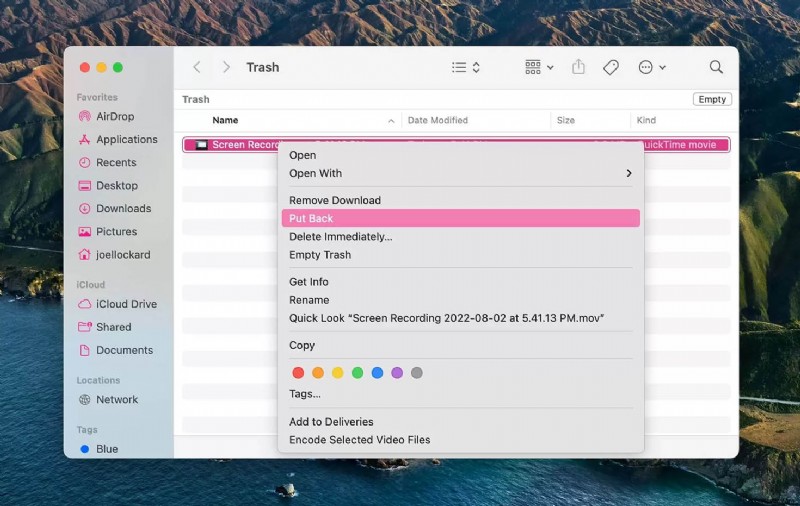800x506 pixels.
Task: Apply the blue tag color in menu
Action: [x=378, y=373]
